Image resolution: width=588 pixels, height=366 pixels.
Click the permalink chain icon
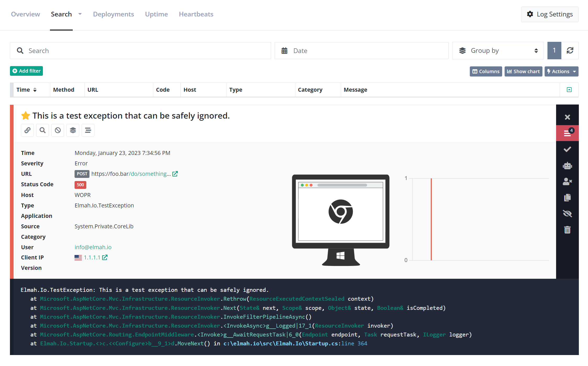(x=27, y=130)
